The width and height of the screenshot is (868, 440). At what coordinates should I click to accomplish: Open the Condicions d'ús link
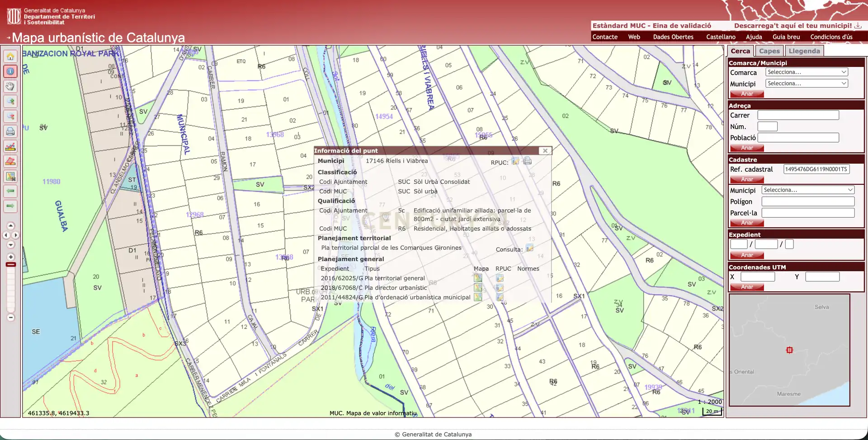point(831,37)
